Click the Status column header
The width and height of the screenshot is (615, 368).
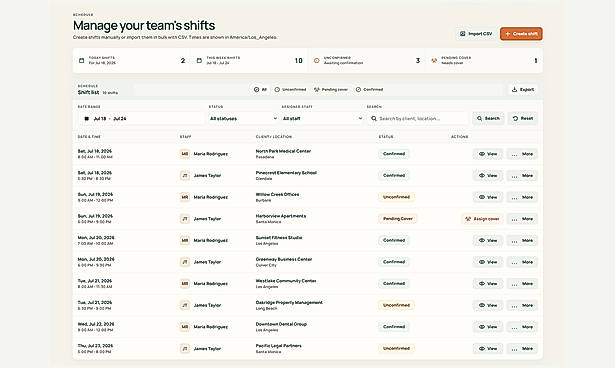[x=386, y=137]
